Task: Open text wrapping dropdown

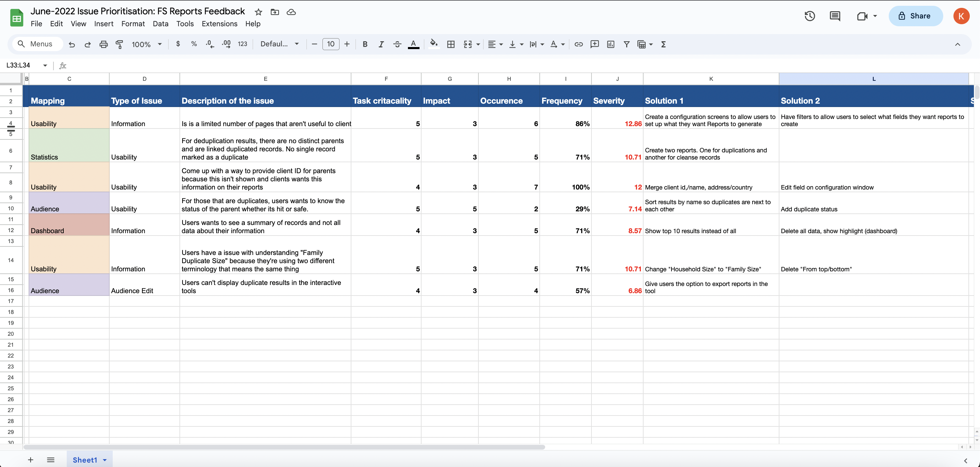Action: tap(536, 44)
